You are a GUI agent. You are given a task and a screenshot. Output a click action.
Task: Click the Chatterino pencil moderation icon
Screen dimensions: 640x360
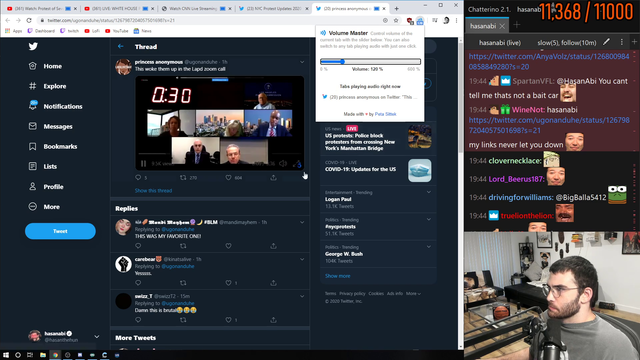coord(607,42)
